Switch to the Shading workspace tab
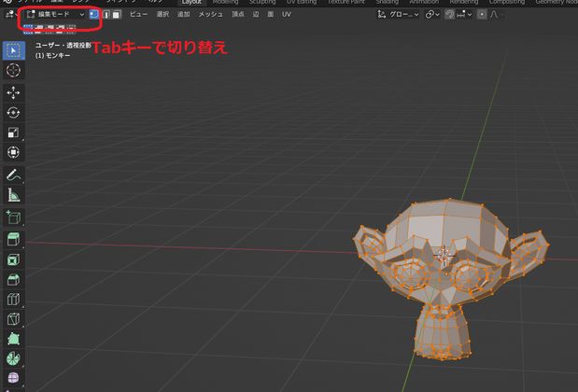The height and width of the screenshot is (392, 578). click(x=388, y=2)
